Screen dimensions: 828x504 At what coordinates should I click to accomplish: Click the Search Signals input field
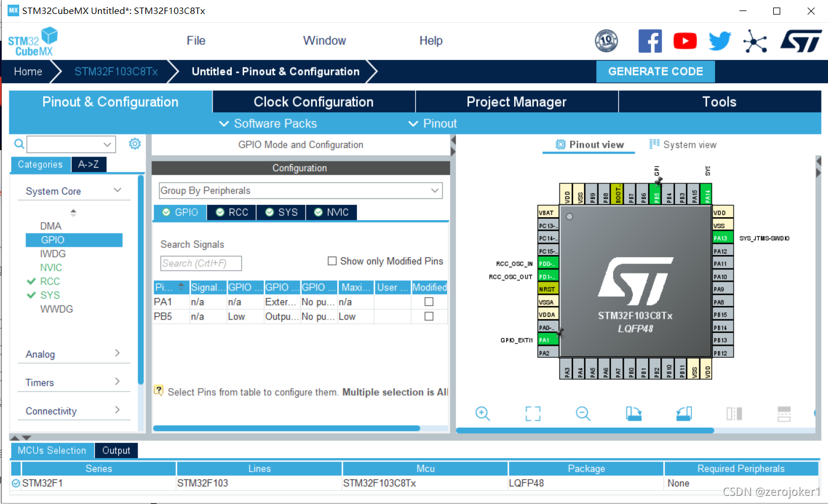(x=201, y=264)
